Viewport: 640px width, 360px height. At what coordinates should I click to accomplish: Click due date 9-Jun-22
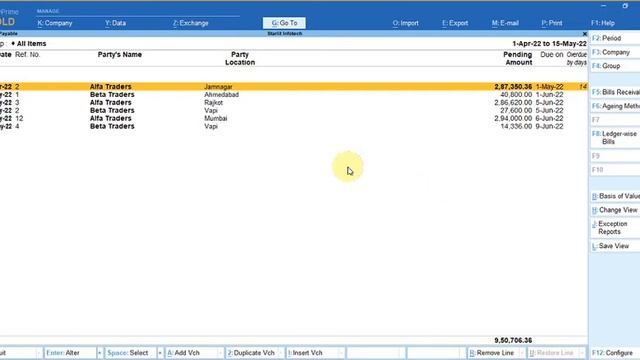pyautogui.click(x=549, y=127)
